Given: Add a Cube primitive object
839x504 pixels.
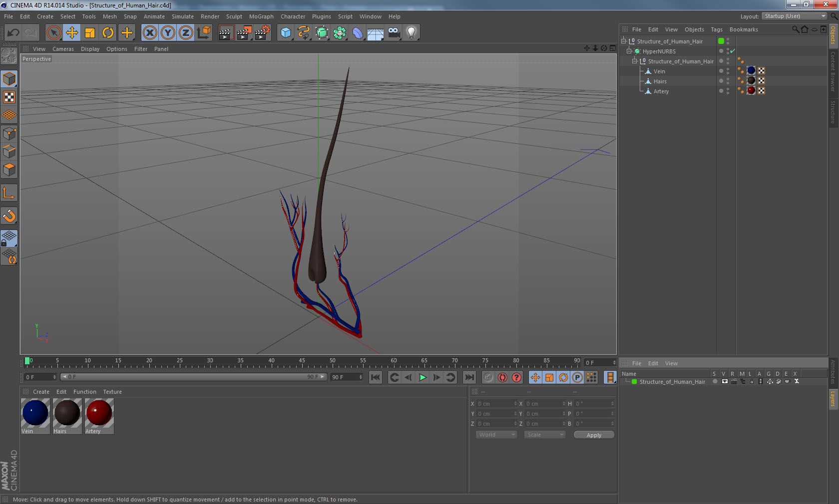Looking at the screenshot, I should pyautogui.click(x=286, y=33).
